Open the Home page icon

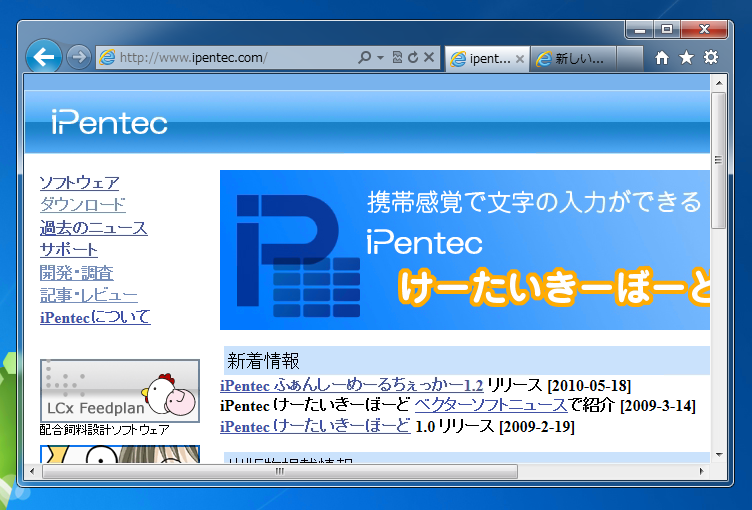(662, 58)
